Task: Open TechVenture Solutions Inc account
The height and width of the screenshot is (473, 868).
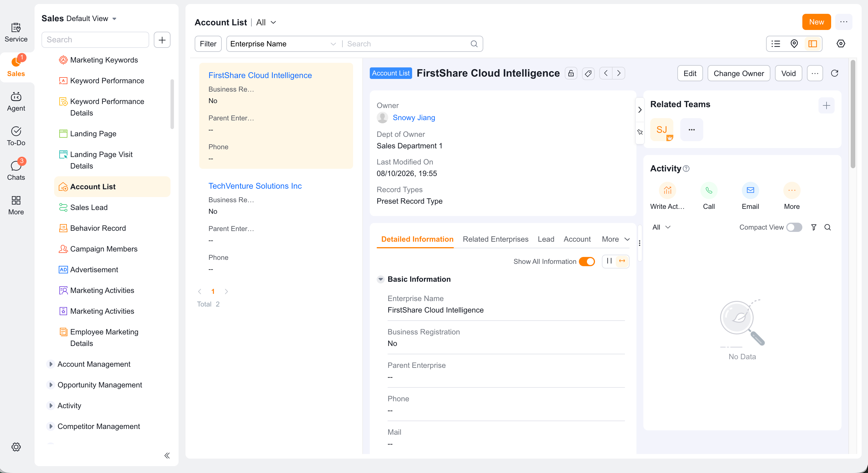Action: (255, 186)
